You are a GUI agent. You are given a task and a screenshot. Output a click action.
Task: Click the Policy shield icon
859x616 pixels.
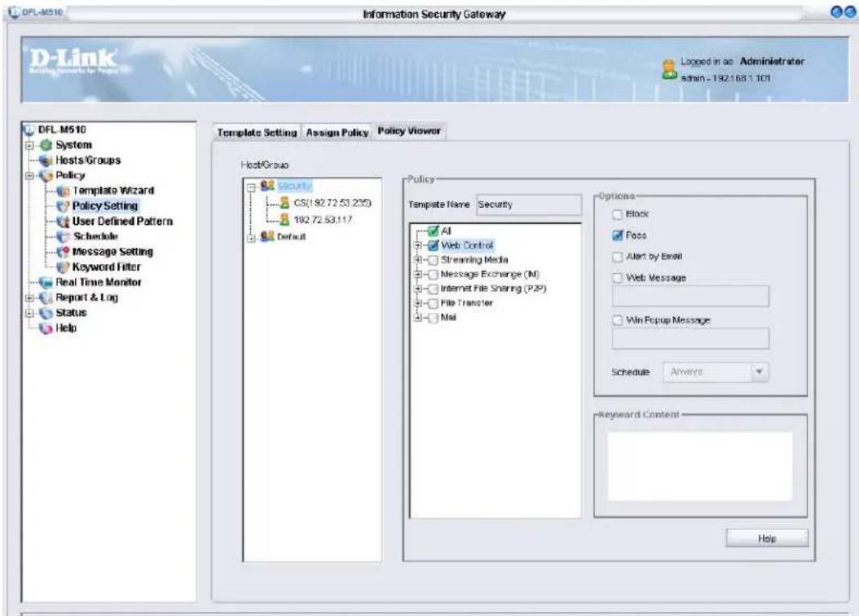46,176
